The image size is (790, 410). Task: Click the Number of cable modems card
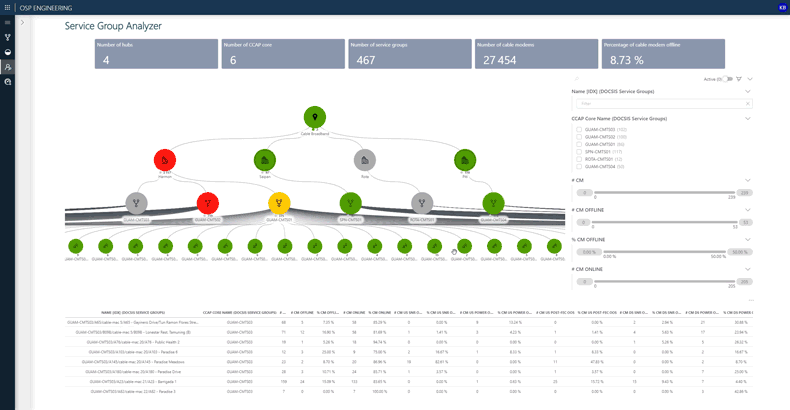pyautogui.click(x=537, y=54)
